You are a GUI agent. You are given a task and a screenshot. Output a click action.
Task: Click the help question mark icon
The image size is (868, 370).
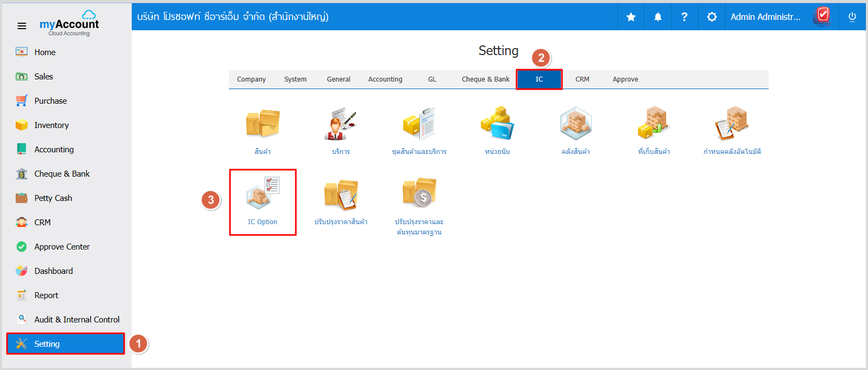[684, 17]
